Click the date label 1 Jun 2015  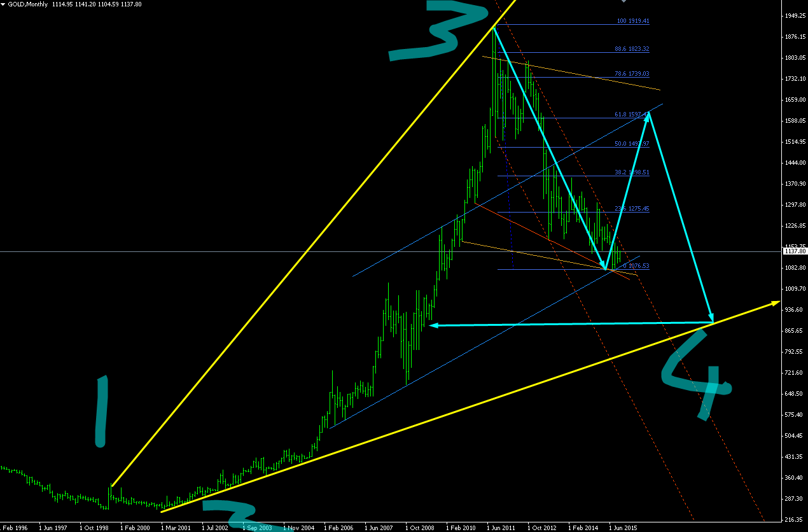click(623, 528)
